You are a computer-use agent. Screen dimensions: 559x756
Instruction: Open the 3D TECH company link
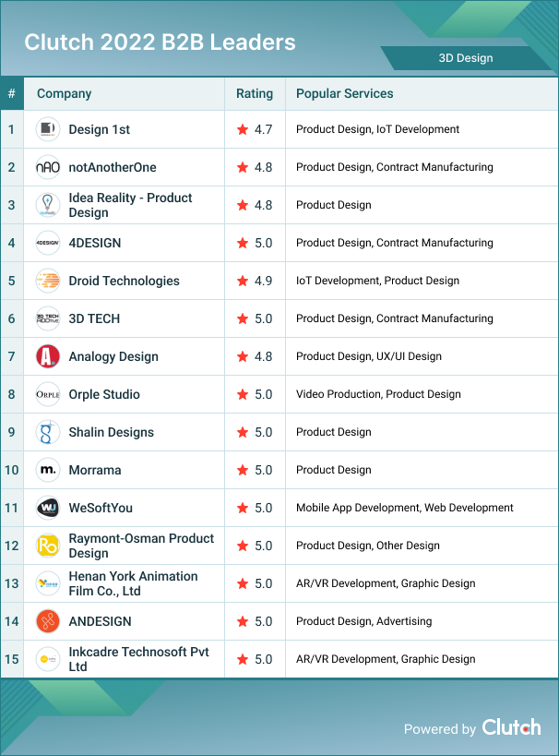point(94,318)
